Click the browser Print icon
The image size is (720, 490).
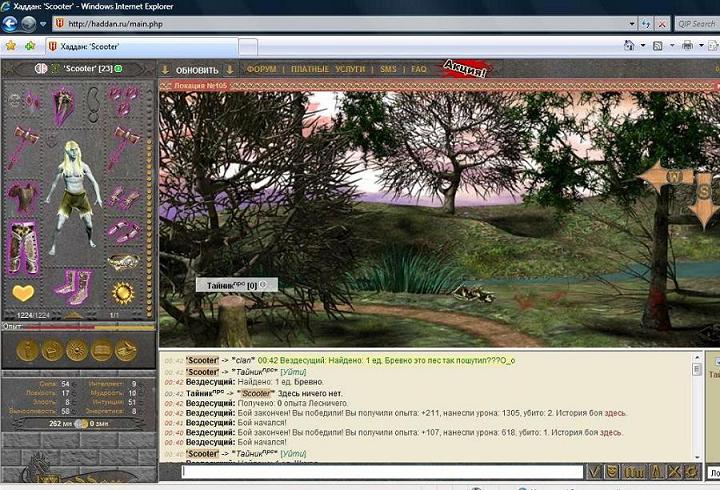(687, 45)
